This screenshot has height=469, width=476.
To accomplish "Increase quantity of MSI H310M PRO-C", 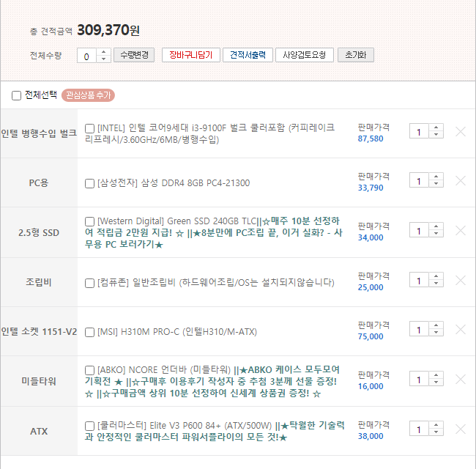I will 436,325.
